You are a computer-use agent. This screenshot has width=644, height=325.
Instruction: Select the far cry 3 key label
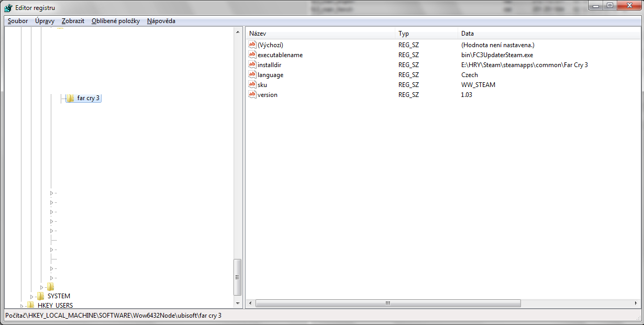pyautogui.click(x=88, y=98)
